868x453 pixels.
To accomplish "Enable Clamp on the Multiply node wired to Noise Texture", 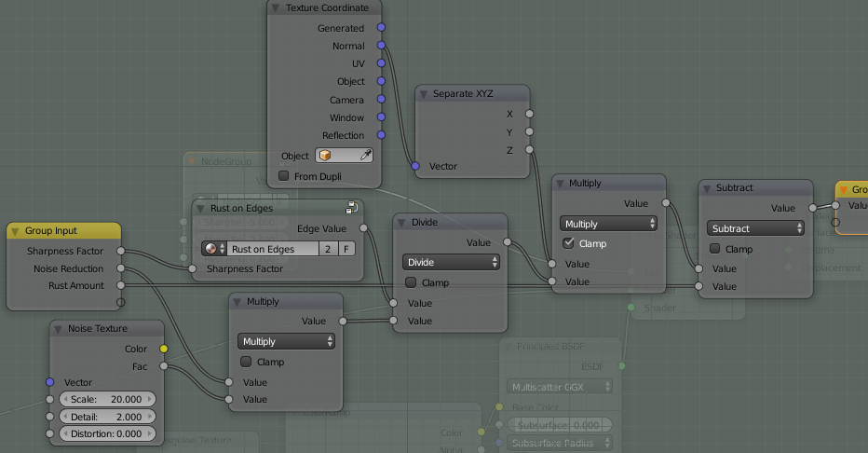I will [246, 362].
